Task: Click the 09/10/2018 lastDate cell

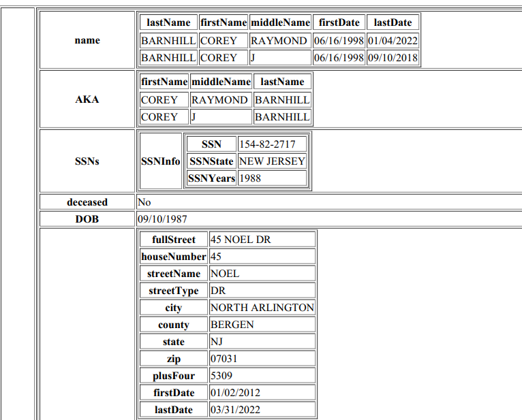Action: tap(393, 58)
